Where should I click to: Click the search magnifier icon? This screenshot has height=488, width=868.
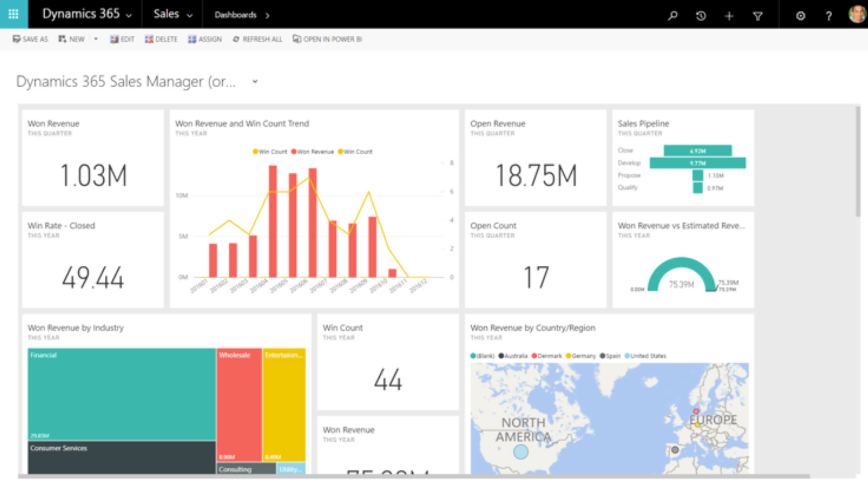[x=673, y=16]
